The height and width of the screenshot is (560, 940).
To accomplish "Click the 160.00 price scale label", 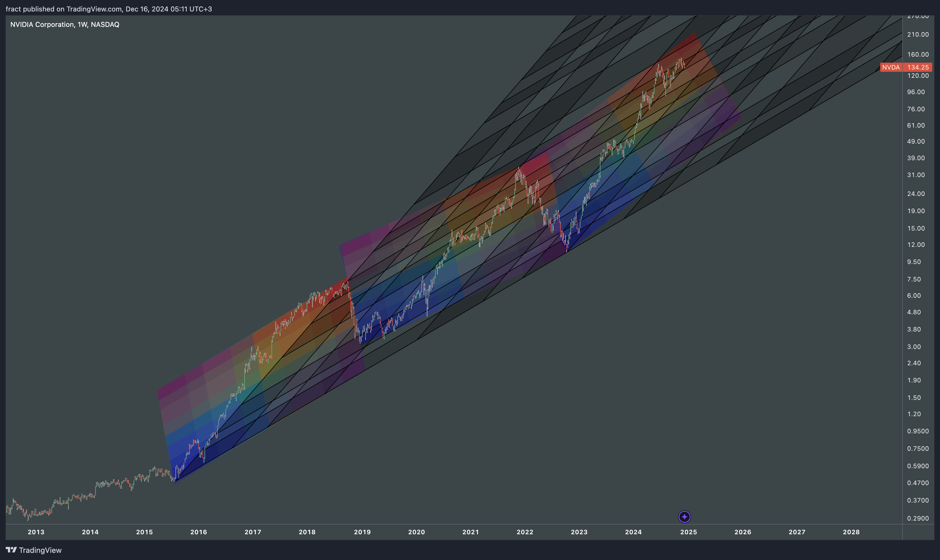I will click(x=918, y=54).
